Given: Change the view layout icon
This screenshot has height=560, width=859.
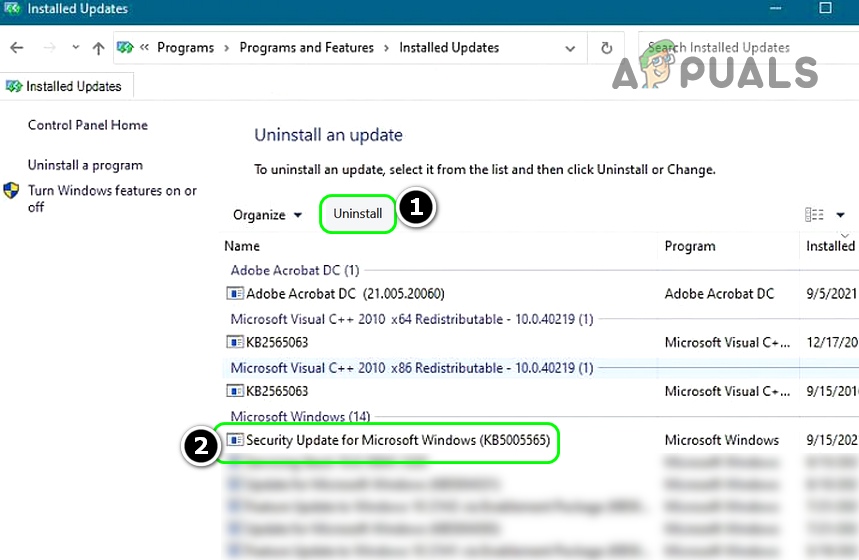Looking at the screenshot, I should pos(814,215).
